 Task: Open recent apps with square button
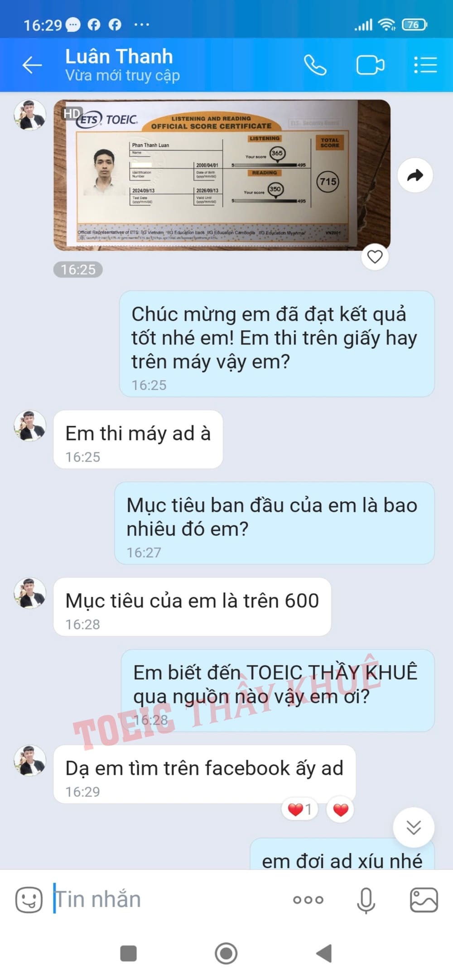click(128, 953)
